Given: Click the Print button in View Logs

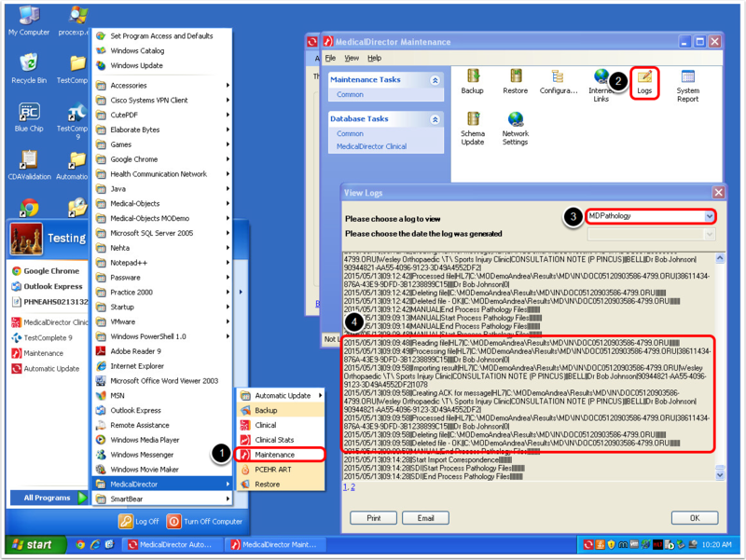Looking at the screenshot, I should (x=374, y=518).
